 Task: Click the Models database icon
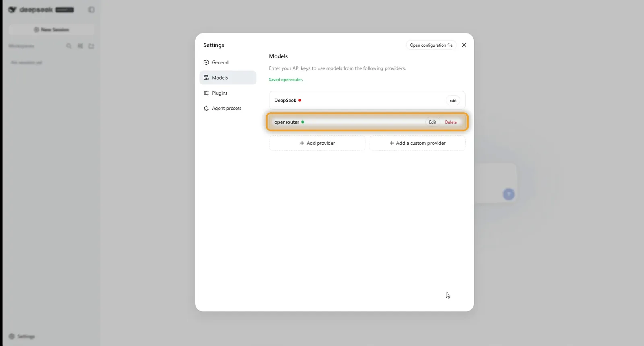click(x=206, y=78)
